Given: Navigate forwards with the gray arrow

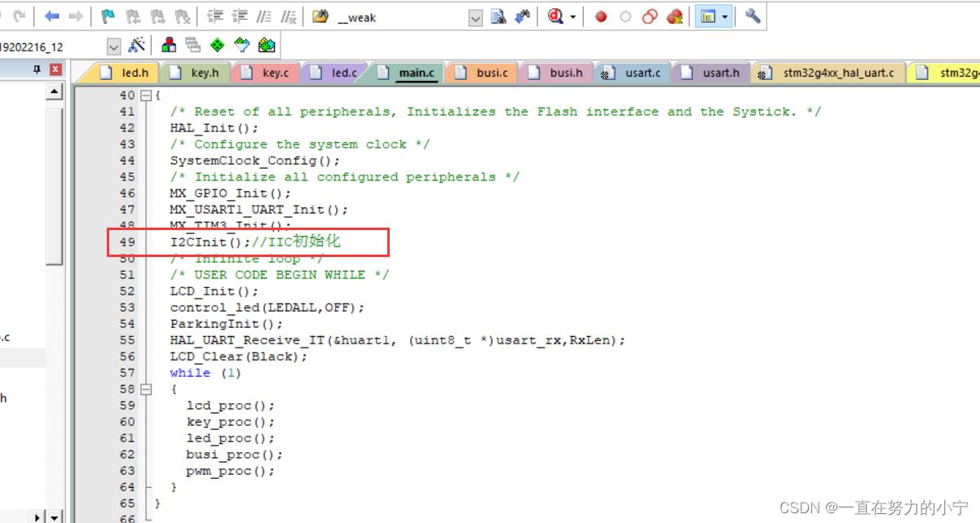Looking at the screenshot, I should (x=75, y=16).
